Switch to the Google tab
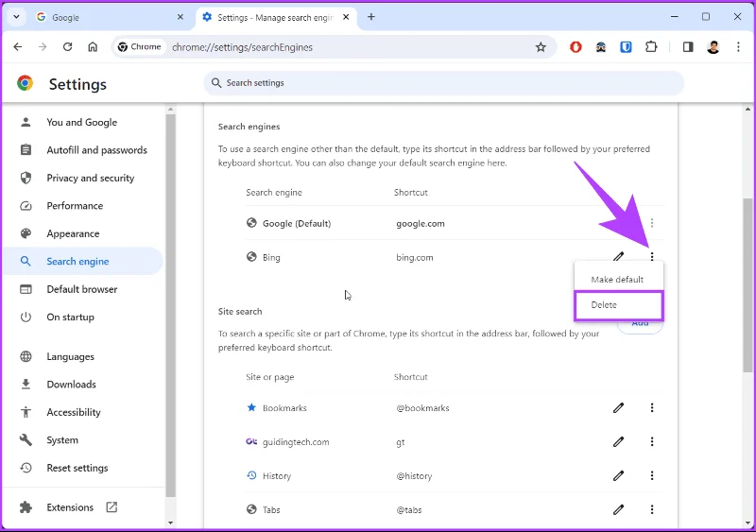 (110, 17)
